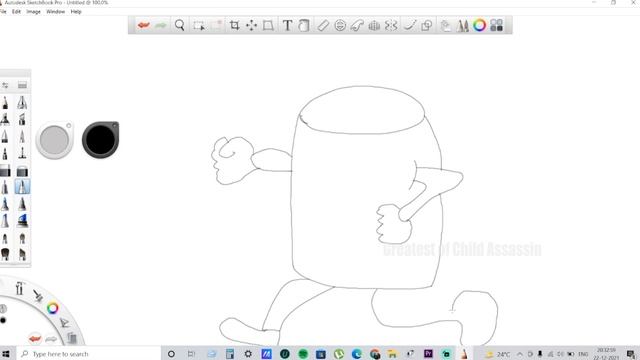Click the lagoon undo arrow
640x360 pixels.
[x=35, y=338]
